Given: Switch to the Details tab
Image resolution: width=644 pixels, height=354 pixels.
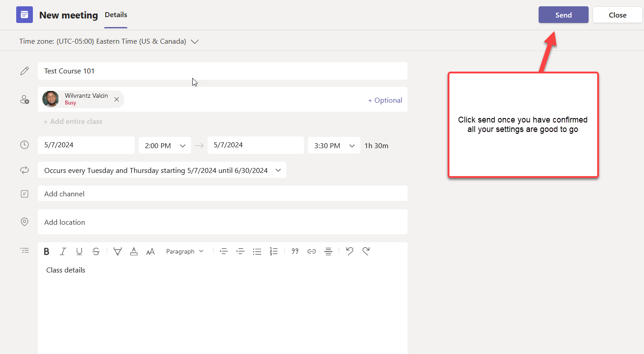Looking at the screenshot, I should click(x=116, y=15).
